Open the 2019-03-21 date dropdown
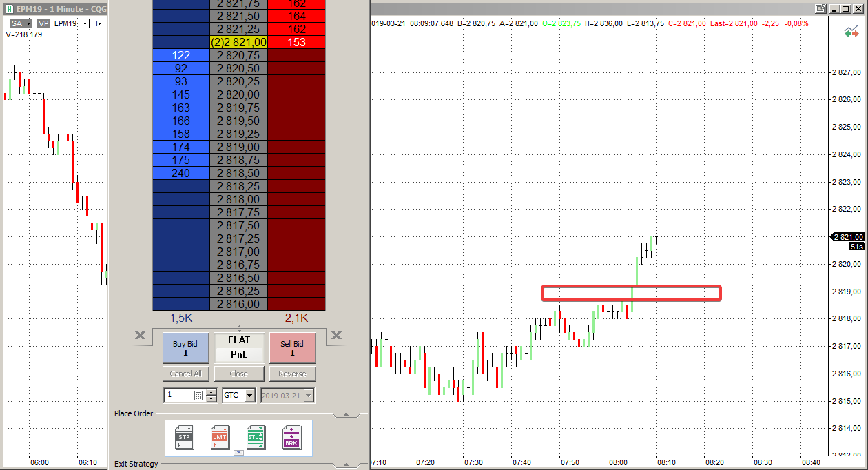The width and height of the screenshot is (868, 470). [x=309, y=396]
